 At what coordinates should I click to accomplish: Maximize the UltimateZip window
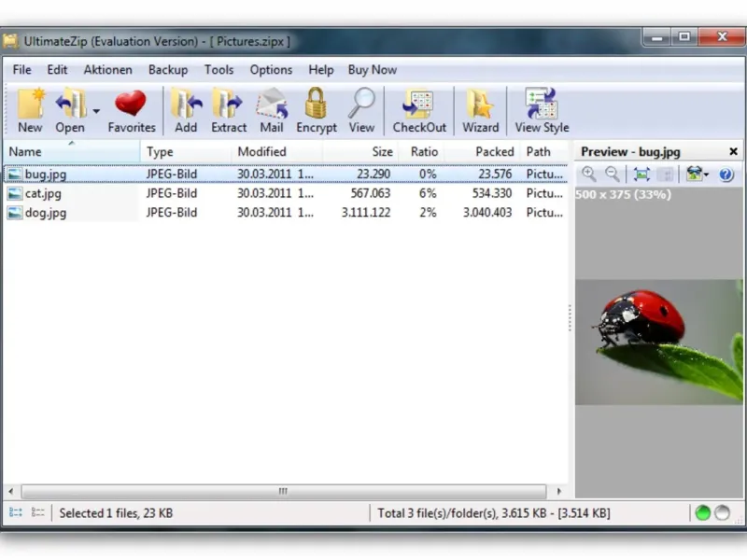[x=684, y=36]
